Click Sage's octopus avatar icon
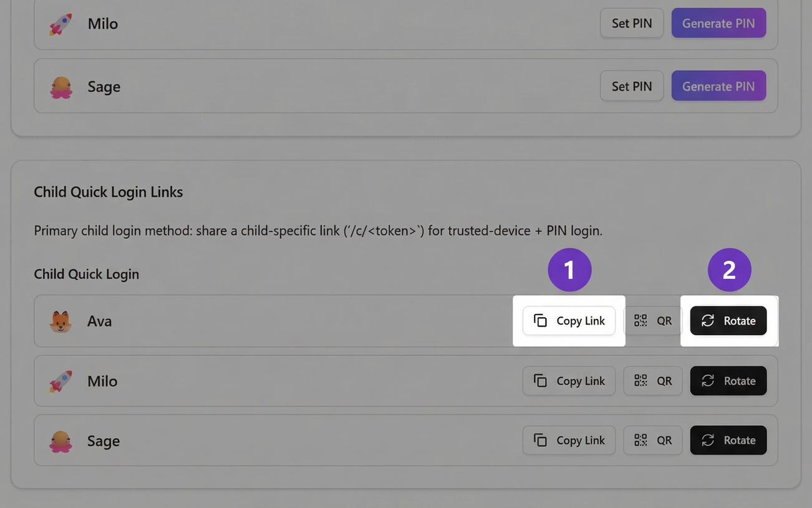 click(x=60, y=440)
